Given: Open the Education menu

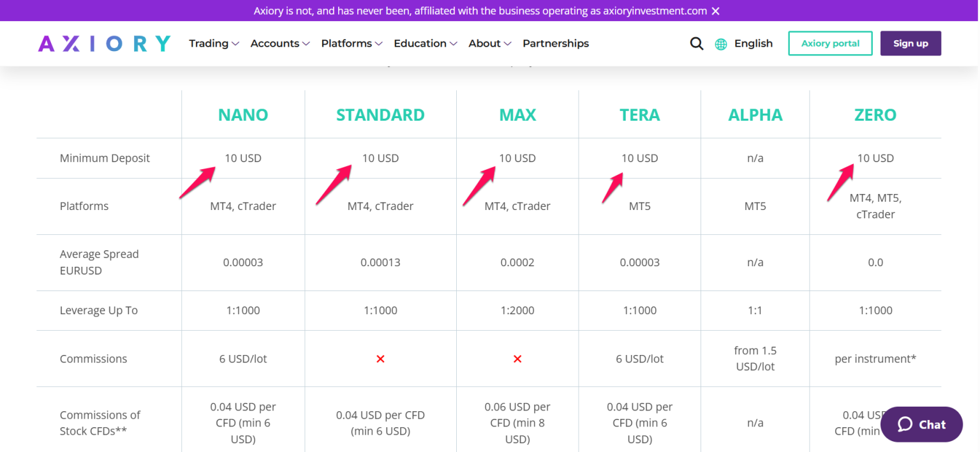Looking at the screenshot, I should click(425, 43).
